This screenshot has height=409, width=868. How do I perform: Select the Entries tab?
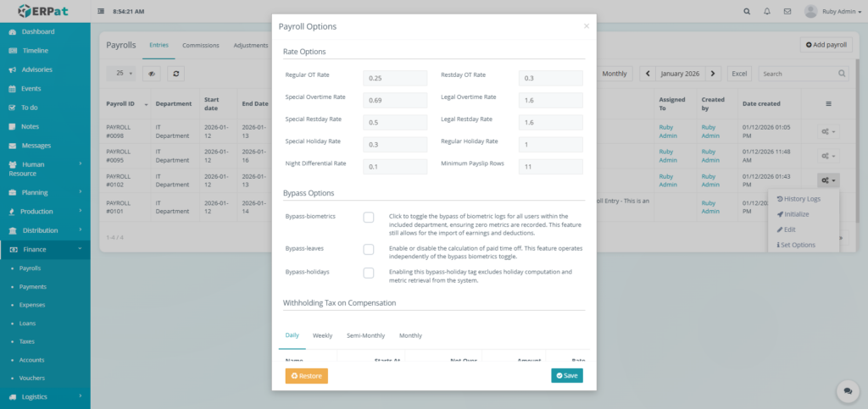pyautogui.click(x=159, y=46)
